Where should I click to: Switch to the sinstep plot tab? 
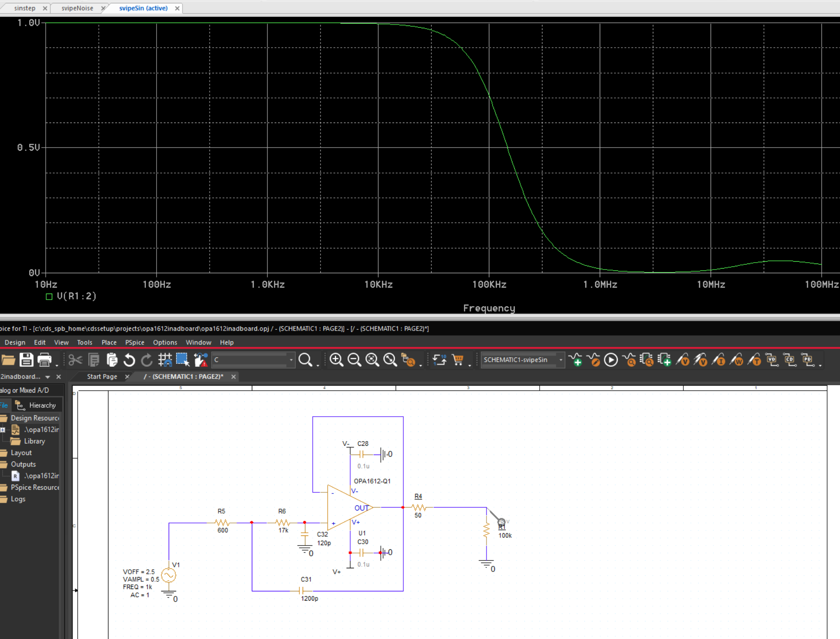[x=24, y=8]
